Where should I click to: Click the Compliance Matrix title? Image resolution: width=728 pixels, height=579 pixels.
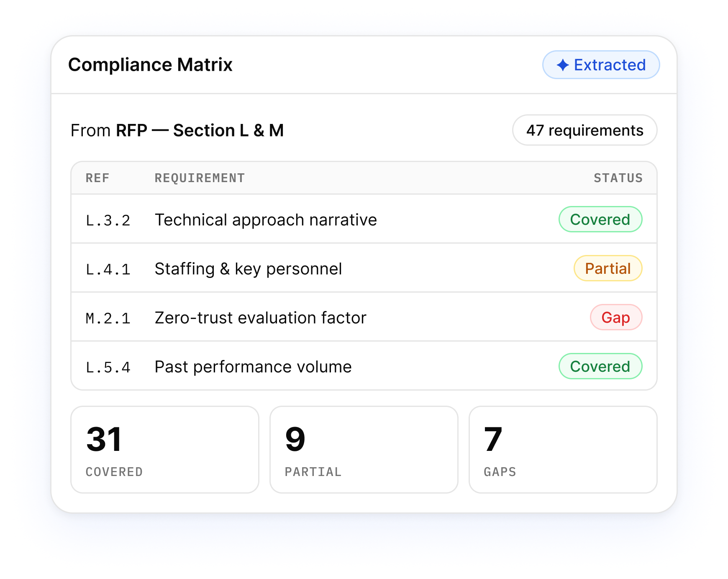click(x=150, y=65)
